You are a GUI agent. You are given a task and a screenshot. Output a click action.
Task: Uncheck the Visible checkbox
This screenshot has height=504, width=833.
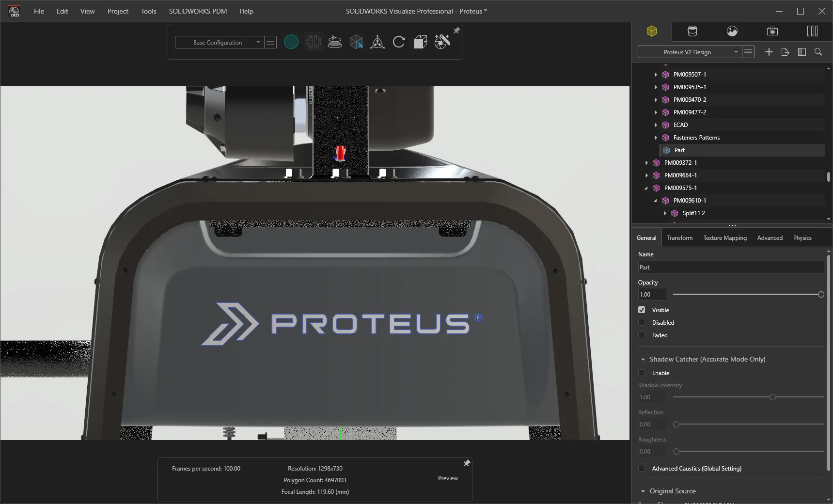click(642, 310)
